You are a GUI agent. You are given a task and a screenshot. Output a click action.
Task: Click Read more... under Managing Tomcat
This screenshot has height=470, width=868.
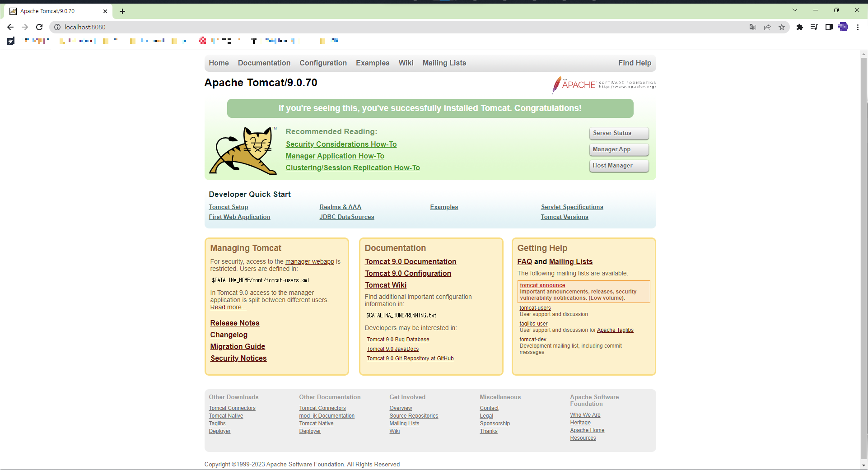tap(228, 307)
